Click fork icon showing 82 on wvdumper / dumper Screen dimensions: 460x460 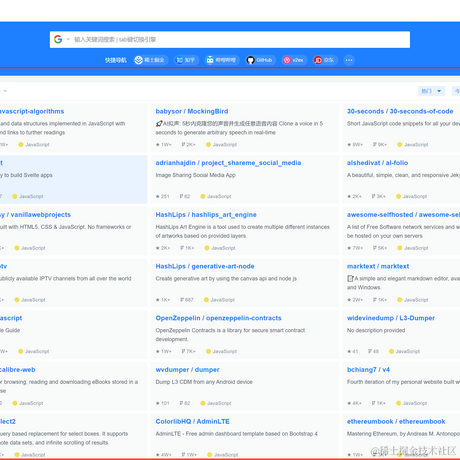click(x=181, y=403)
